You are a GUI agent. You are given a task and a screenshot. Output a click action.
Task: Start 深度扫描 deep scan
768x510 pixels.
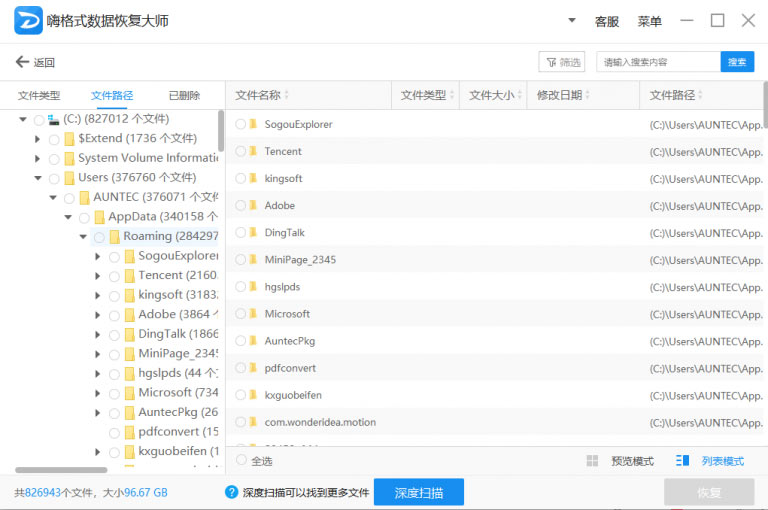click(418, 492)
